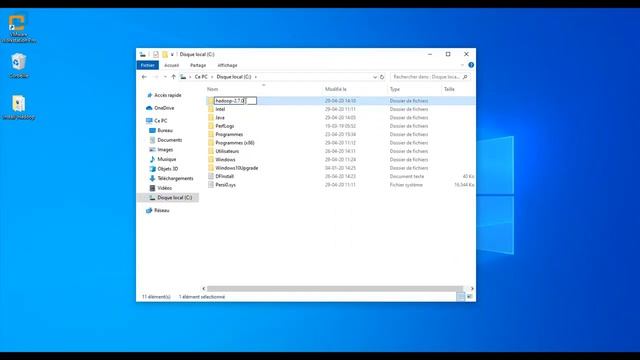Click the search field for Disque local
Viewport: 640px width, 360px height.
click(x=427, y=77)
